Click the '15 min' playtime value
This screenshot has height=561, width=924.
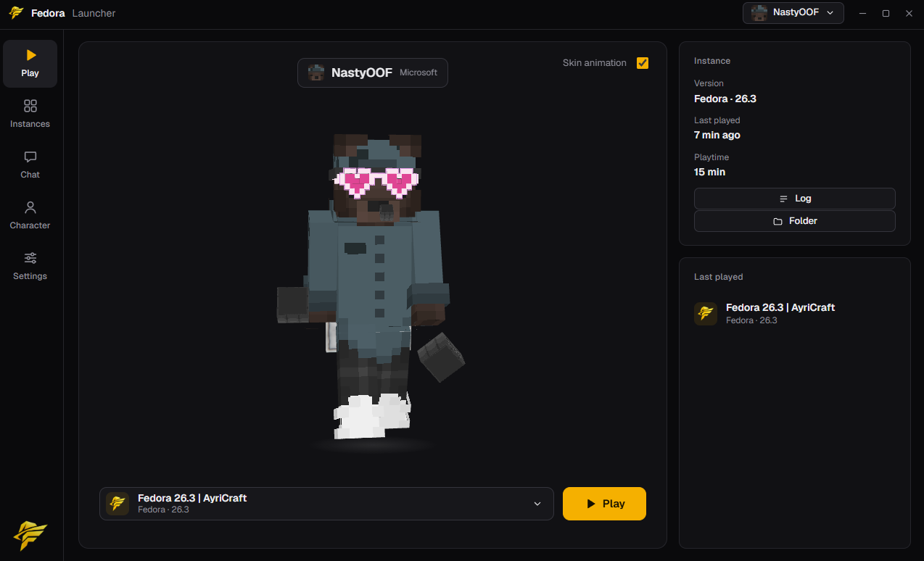(709, 173)
